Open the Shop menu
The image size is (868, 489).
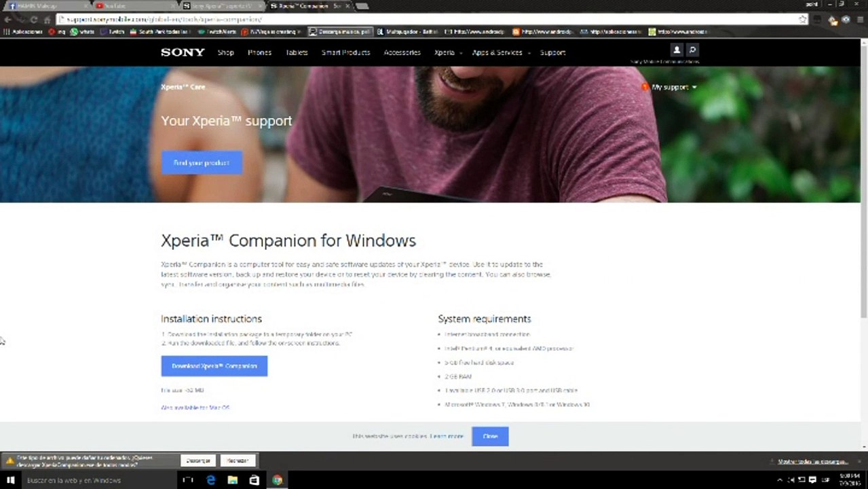pos(225,52)
